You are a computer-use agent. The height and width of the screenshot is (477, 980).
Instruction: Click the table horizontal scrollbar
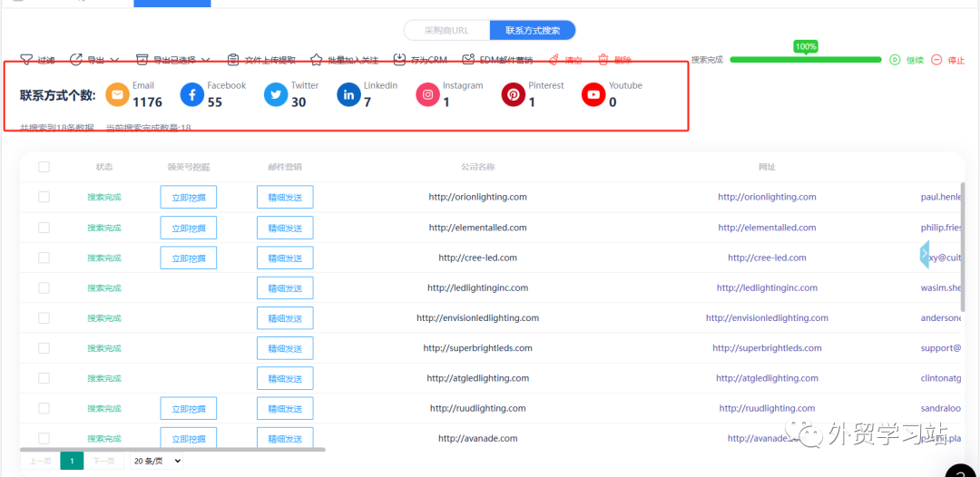(x=172, y=449)
